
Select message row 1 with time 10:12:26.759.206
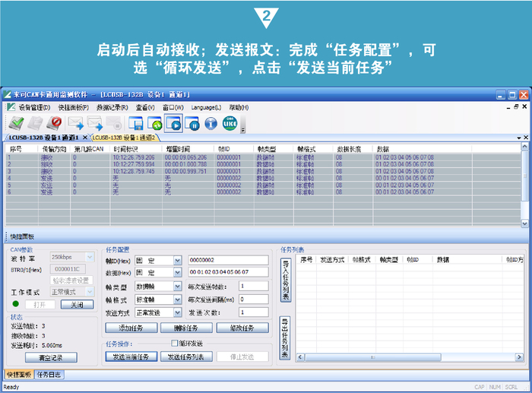263,157
